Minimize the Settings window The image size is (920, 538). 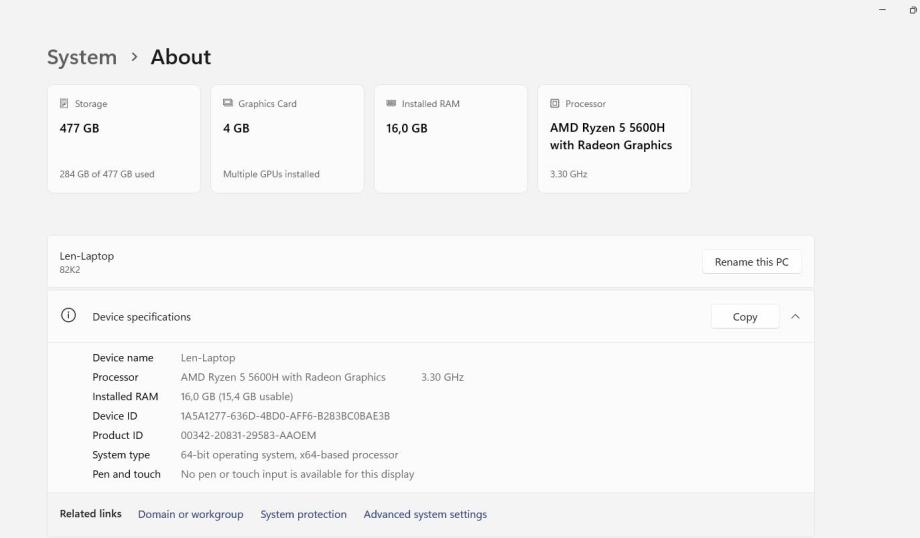(x=881, y=9)
